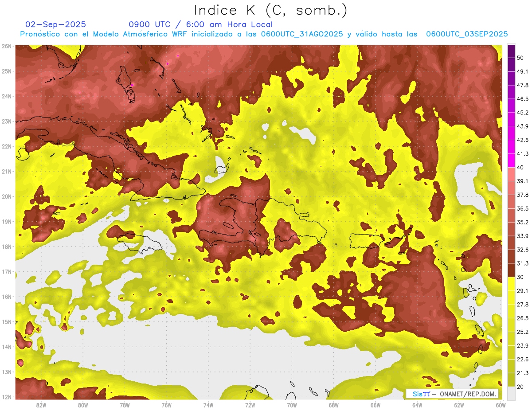The image size is (532, 411).
Task: Click the 76W longitude label
Action: (167, 405)
